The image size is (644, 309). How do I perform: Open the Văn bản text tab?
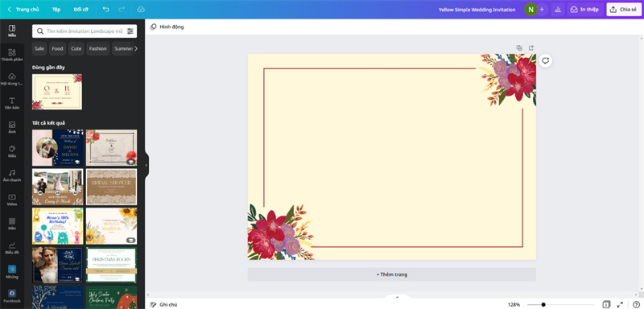pyautogui.click(x=12, y=104)
